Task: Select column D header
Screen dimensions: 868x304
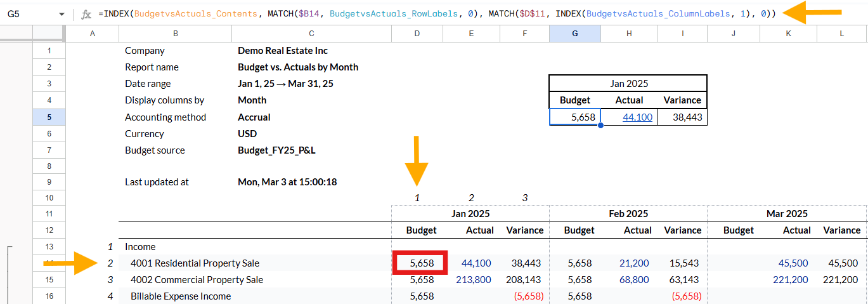Action: pyautogui.click(x=417, y=34)
